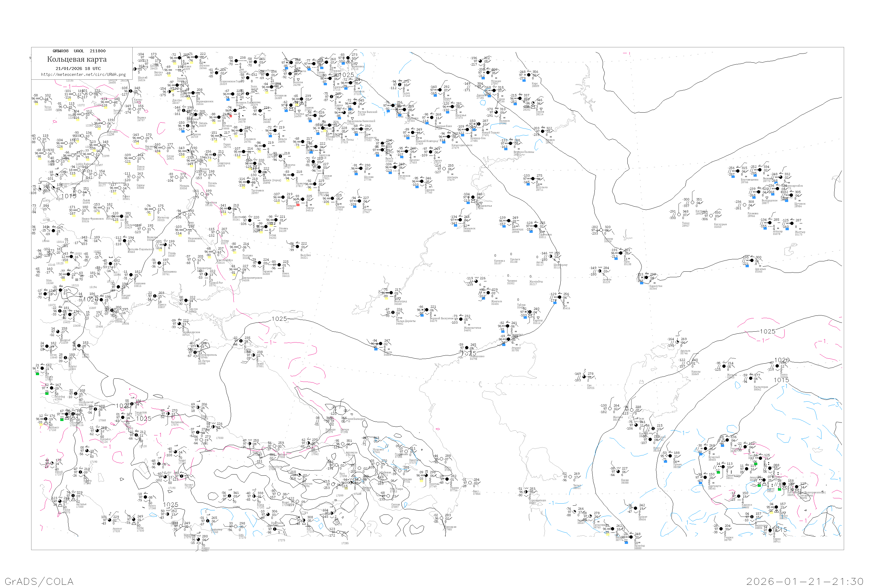Click the Кольцевая карта title
Screen dimensions: 882x588
pyautogui.click(x=77, y=59)
